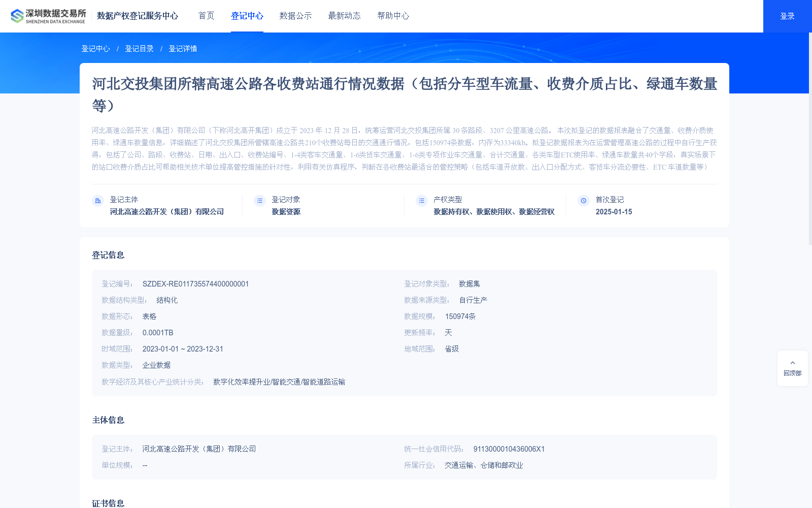Open the 帮助中心 nav tab
The width and height of the screenshot is (812, 508).
point(393,16)
